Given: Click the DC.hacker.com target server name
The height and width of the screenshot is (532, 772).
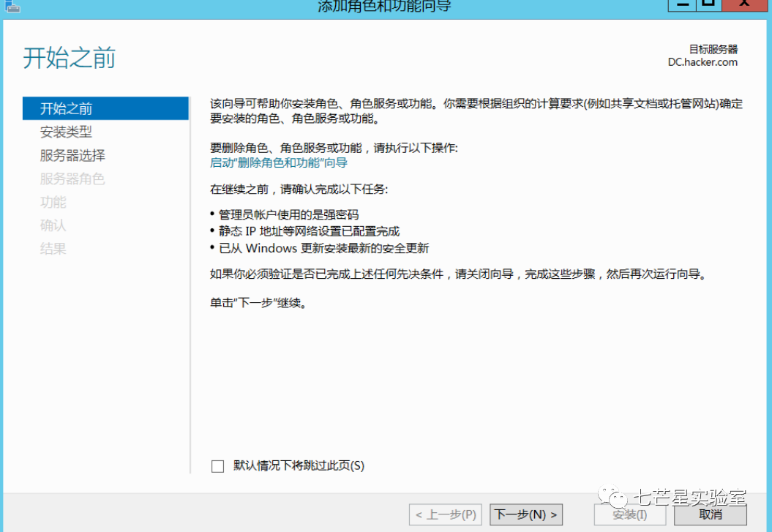Looking at the screenshot, I should pos(702,62).
